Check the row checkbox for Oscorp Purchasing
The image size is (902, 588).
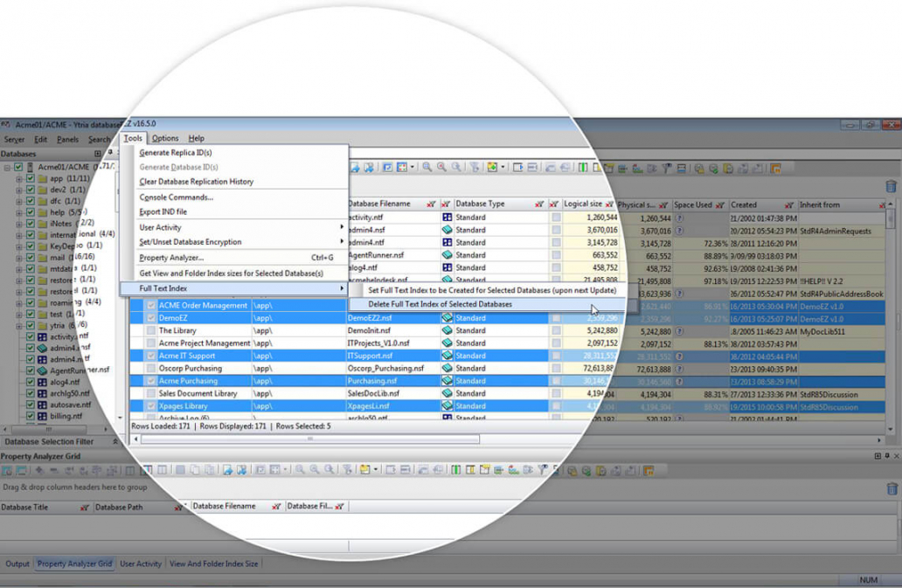tap(150, 369)
